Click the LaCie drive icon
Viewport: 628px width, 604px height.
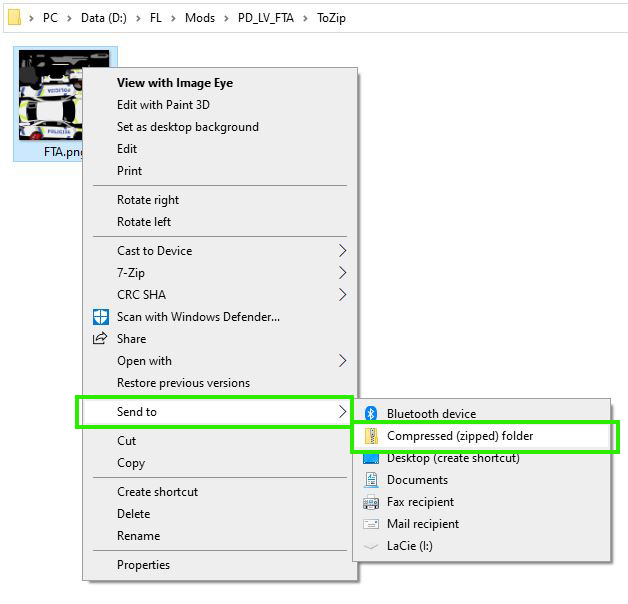click(371, 546)
